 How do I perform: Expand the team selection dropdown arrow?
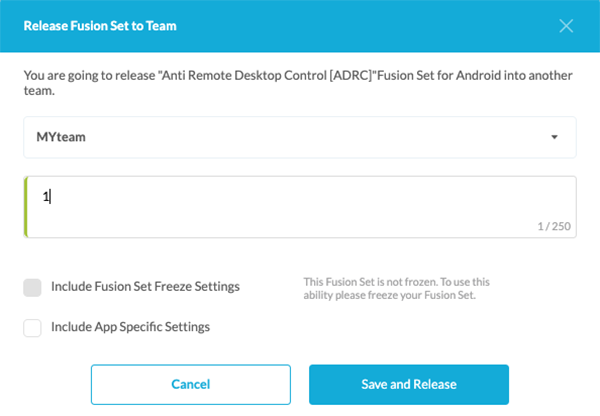(x=554, y=138)
